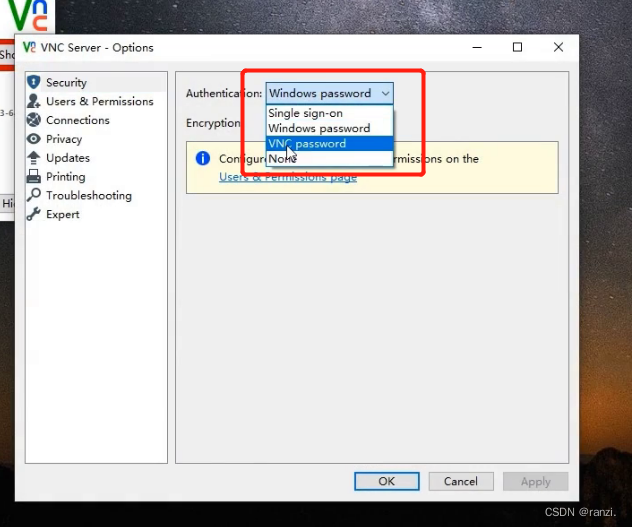Minimize the VNC Server Options window
Screen dimensions: 632x527
pos(477,47)
